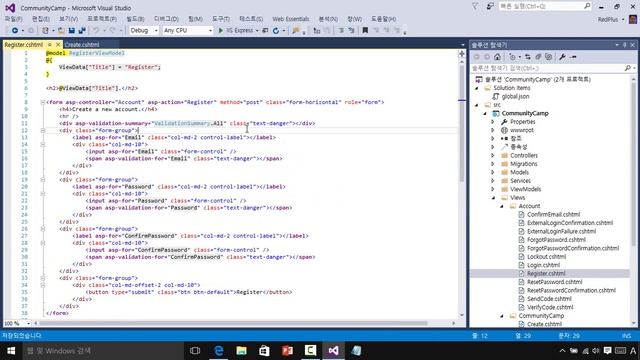This screenshot has width=640, height=360.
Task: Open the 도구(T) menu
Action: tap(221, 19)
